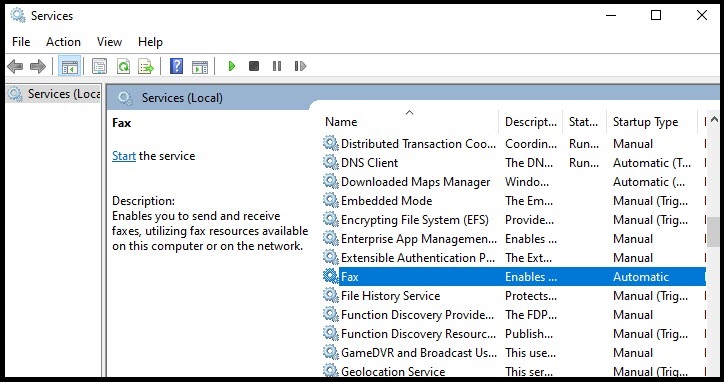Click the scrollbar up arrow
This screenshot has width=724, height=382.
click(714, 119)
